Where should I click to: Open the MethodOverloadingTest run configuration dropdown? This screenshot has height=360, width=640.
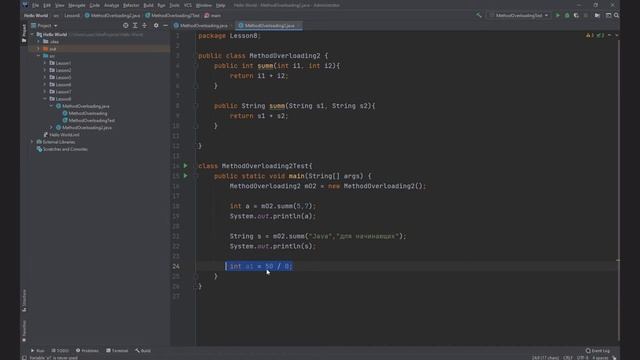coord(519,16)
